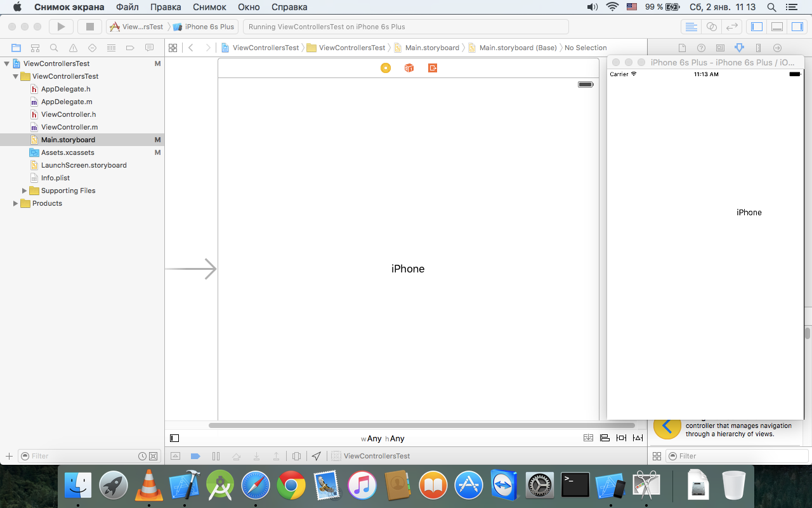Collapse the ViewControllersTest yellow group folder
812x508 pixels.
15,76
